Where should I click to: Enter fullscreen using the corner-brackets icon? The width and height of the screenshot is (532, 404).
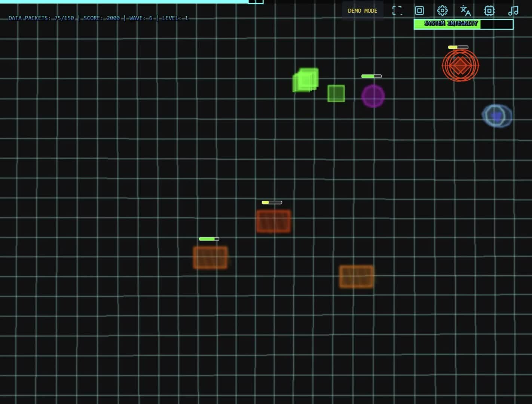point(397,10)
